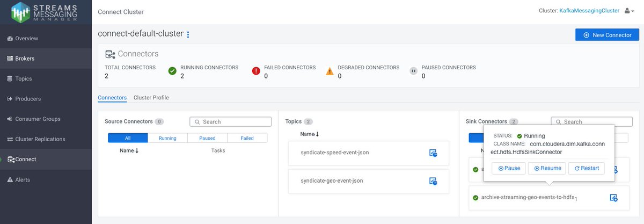Open profile icon for archive-streaming-geo-events-to-hdfs connector
Screen dimensions: 644x224
tap(613, 198)
